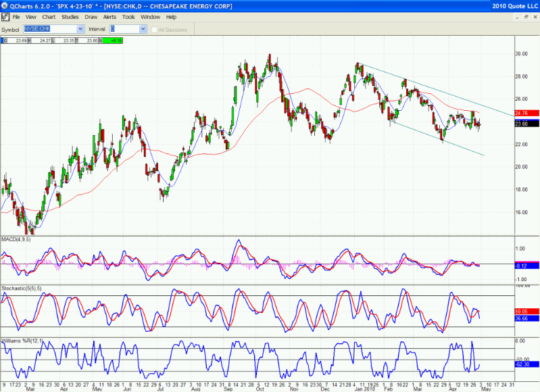The image size is (540, 392).
Task: Click the NYSE:CHK symbol input field
Action: click(x=49, y=29)
